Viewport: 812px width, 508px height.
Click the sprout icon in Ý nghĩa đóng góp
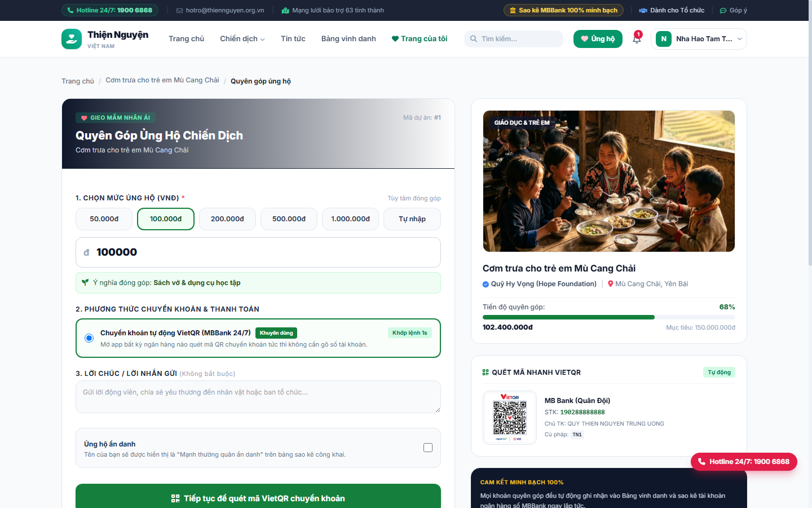click(85, 283)
